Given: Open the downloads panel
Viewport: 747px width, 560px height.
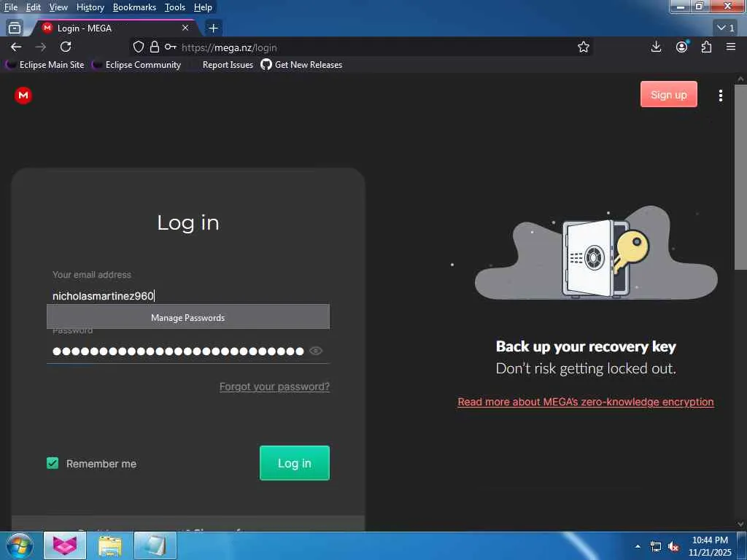Looking at the screenshot, I should tap(656, 47).
